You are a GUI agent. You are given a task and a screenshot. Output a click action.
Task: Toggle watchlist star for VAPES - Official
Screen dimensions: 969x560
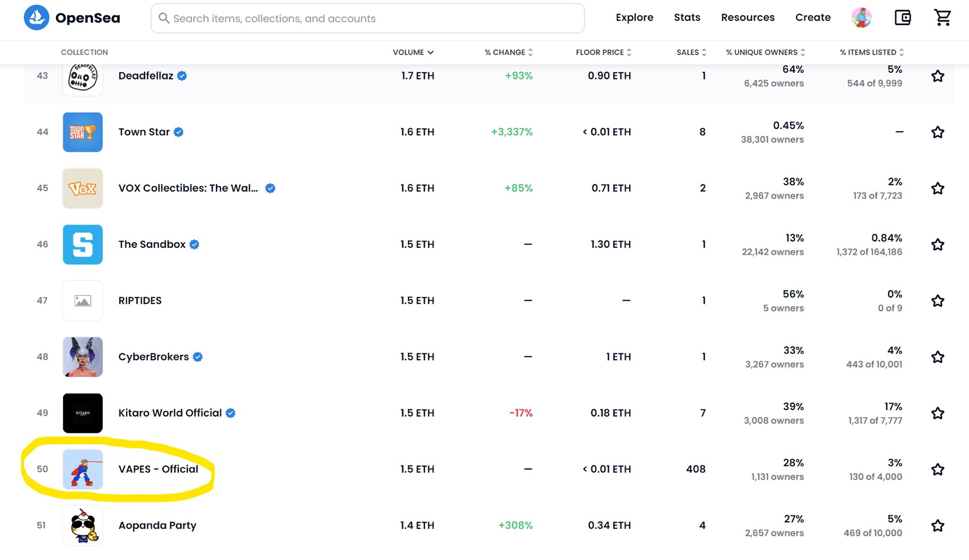coord(938,470)
